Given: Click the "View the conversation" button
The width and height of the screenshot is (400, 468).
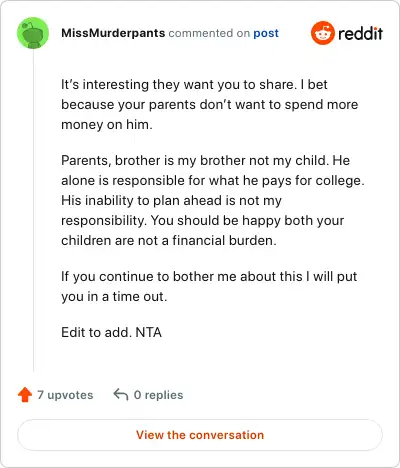Looking at the screenshot, I should click(200, 435).
